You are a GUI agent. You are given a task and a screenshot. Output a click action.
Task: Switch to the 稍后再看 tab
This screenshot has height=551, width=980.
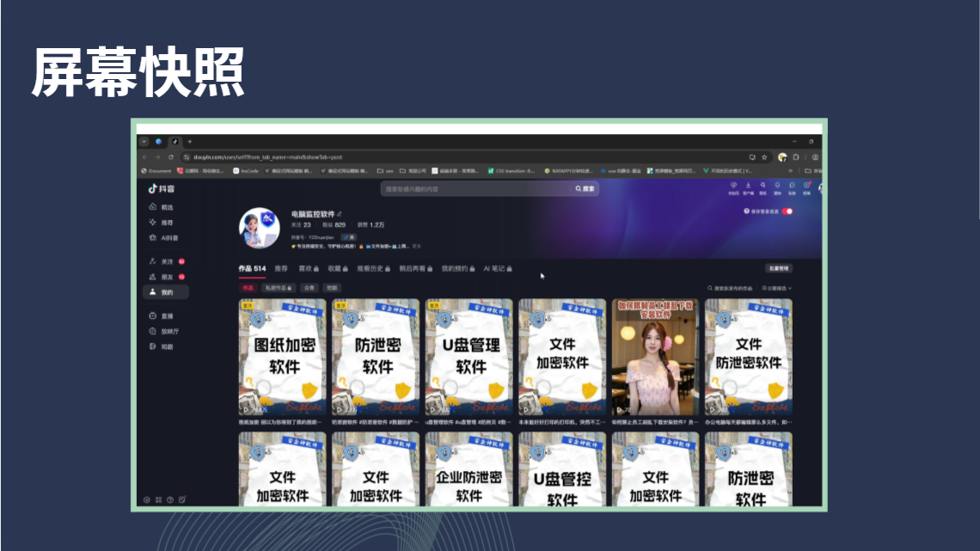[x=415, y=269]
